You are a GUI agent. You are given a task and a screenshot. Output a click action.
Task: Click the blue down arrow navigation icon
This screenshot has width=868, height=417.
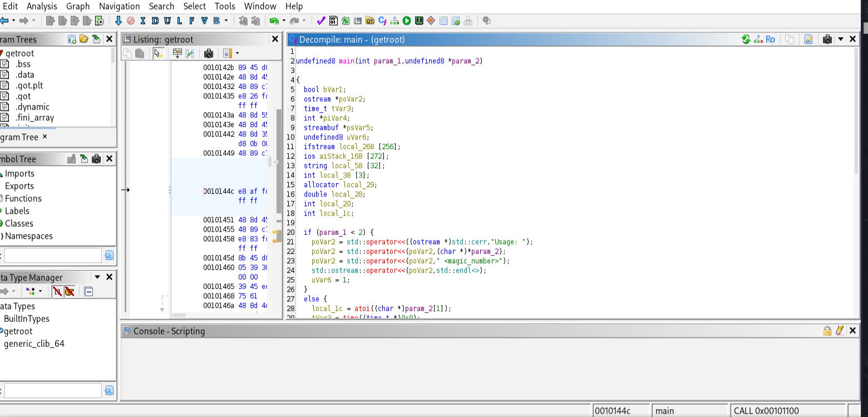click(118, 21)
